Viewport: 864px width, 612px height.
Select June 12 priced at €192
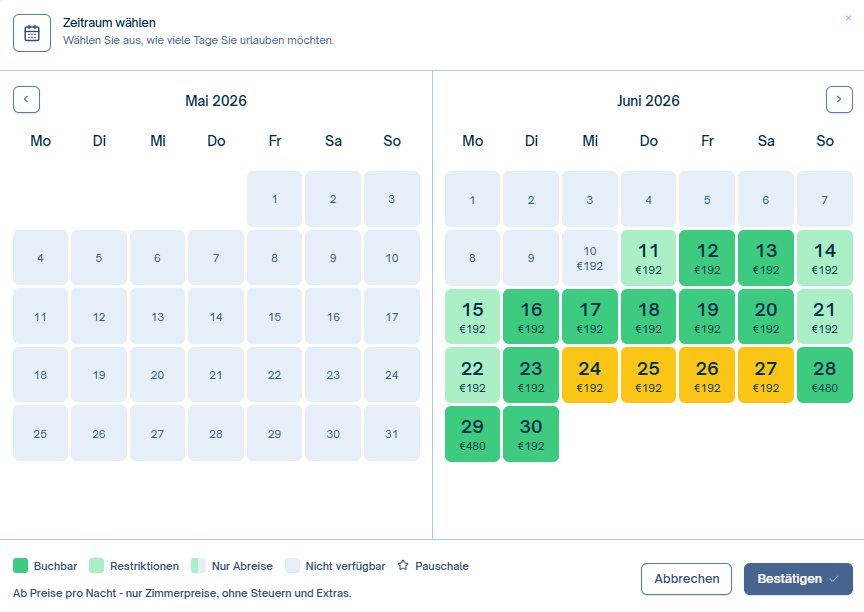[x=707, y=258]
